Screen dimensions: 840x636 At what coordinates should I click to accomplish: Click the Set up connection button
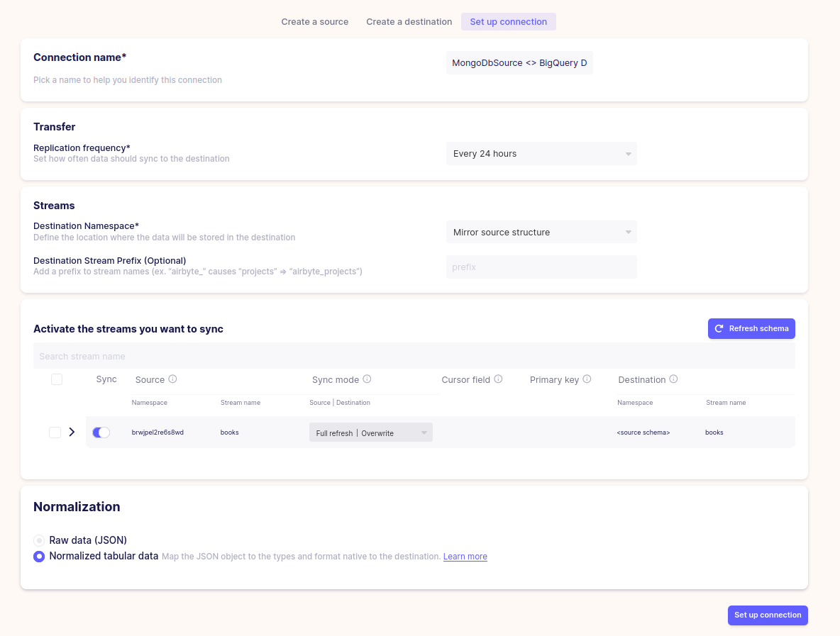pos(768,615)
